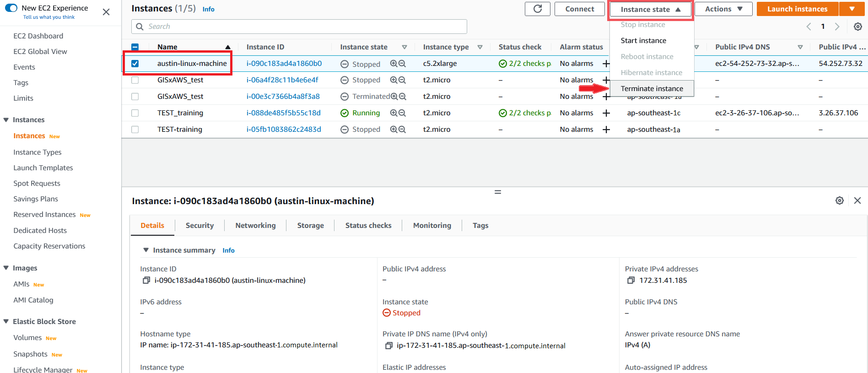The width and height of the screenshot is (868, 373).
Task: Click the search magnifier icon
Action: tap(140, 27)
